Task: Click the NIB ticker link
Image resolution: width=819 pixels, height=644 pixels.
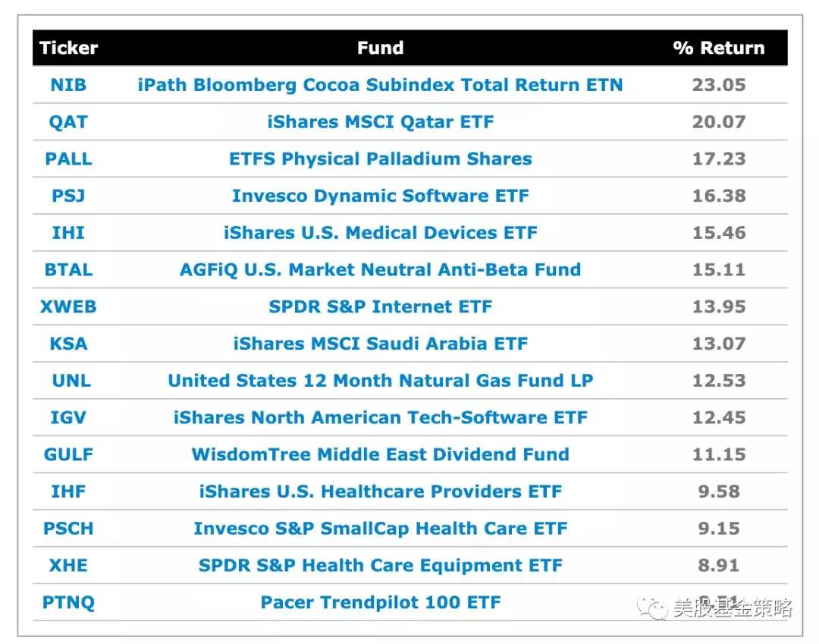Action: coord(68,85)
